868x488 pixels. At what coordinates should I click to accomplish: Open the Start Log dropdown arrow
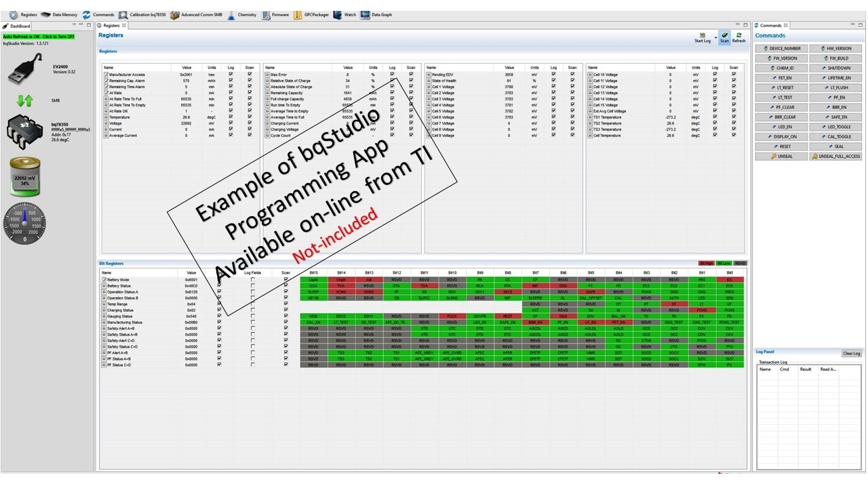(x=715, y=38)
